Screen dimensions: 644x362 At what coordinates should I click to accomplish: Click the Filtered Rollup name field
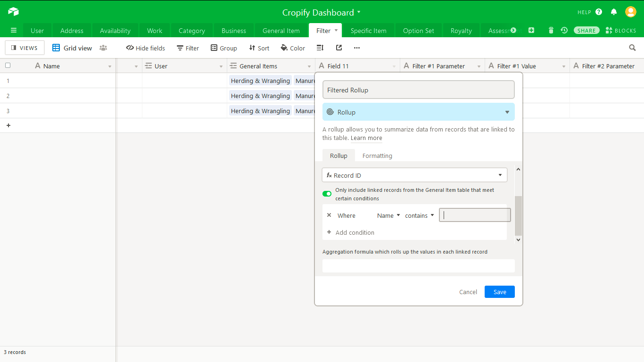pyautogui.click(x=419, y=90)
